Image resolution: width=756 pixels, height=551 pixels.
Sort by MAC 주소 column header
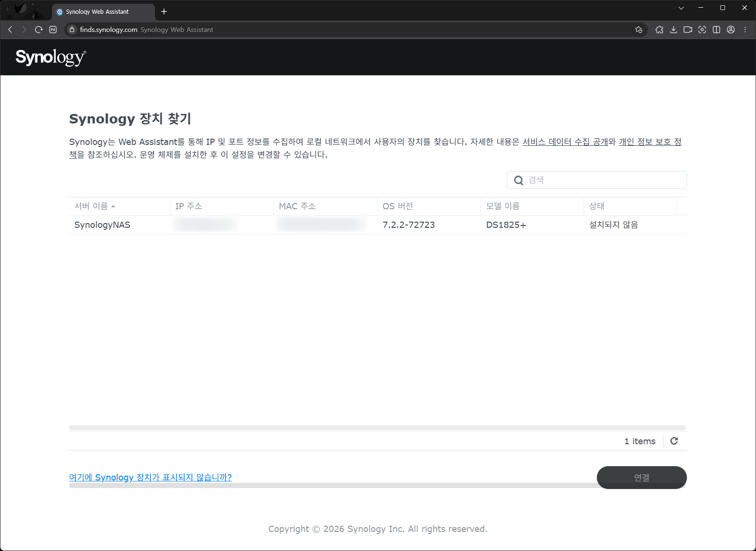(x=325, y=206)
